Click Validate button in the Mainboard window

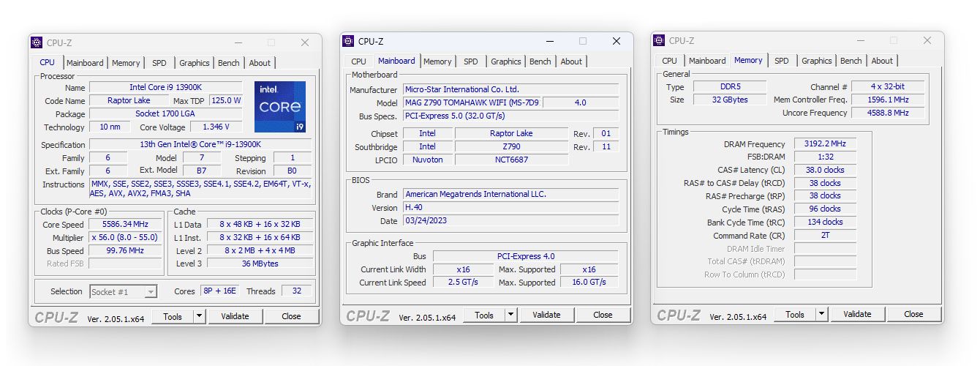click(546, 315)
